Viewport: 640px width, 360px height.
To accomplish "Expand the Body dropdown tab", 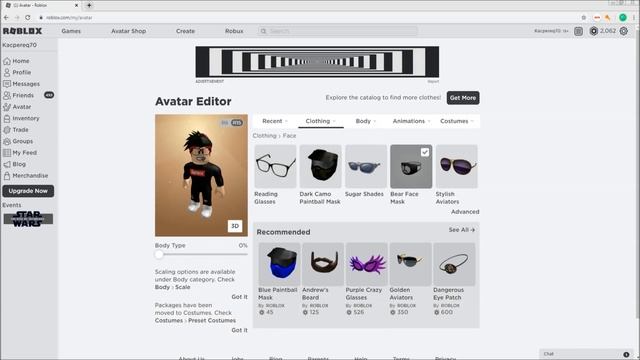I will (366, 121).
